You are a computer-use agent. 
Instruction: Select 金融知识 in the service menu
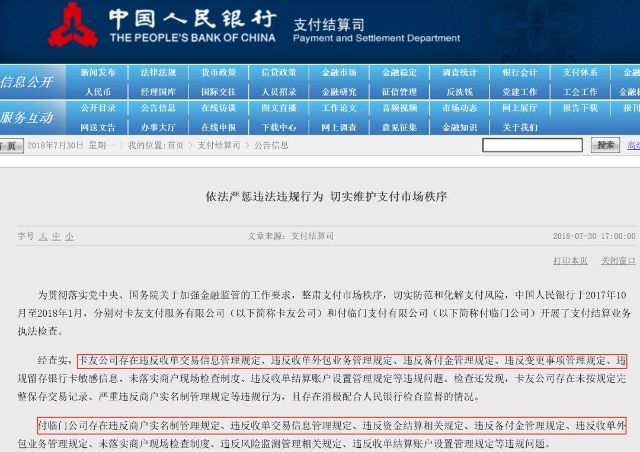coord(460,127)
